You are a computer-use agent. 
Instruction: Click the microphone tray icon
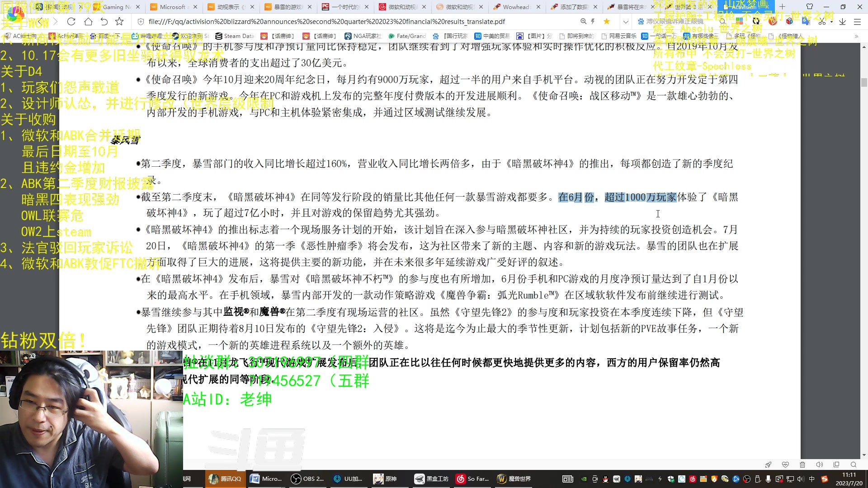[x=768, y=479]
